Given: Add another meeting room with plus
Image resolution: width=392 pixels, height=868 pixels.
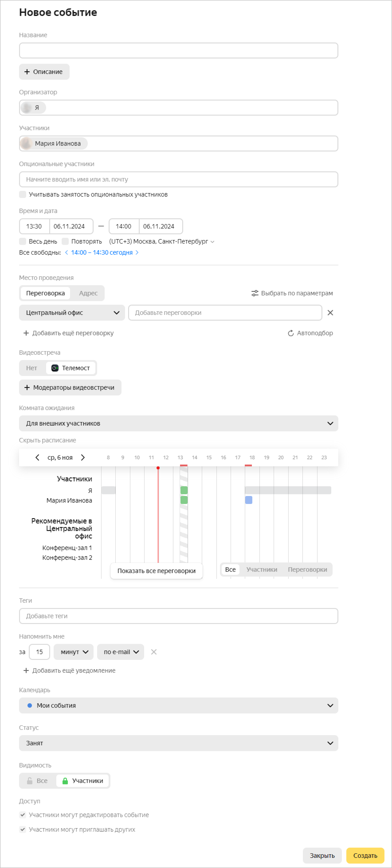Looking at the screenshot, I should pyautogui.click(x=26, y=333).
